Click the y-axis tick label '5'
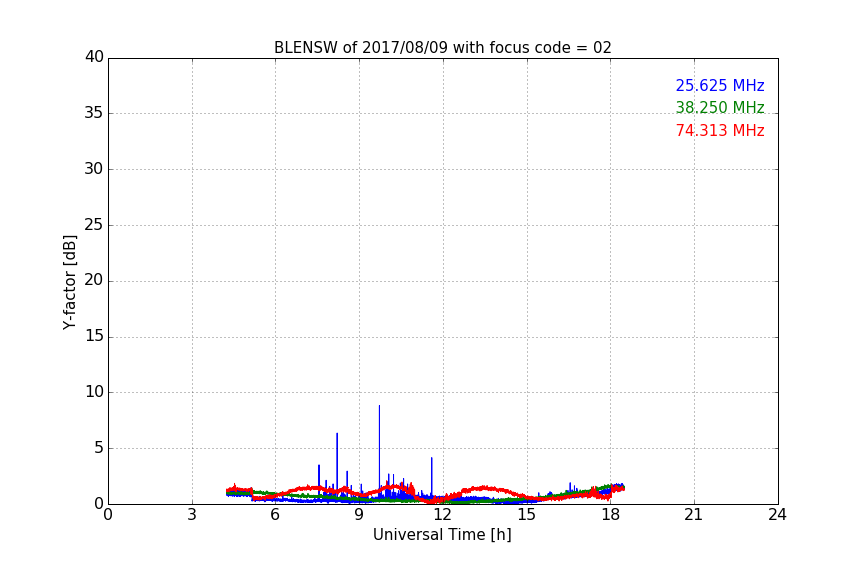 coord(99,448)
